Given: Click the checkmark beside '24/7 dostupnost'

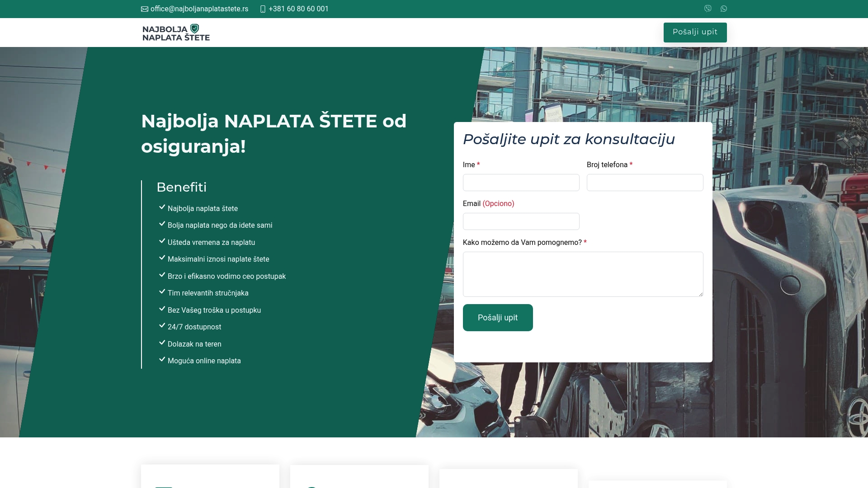Looking at the screenshot, I should pos(162,325).
